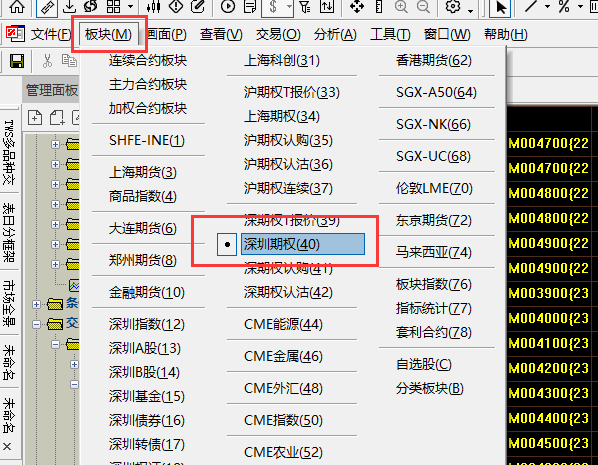The height and width of the screenshot is (465, 598).
Task: Open the layout grid dropdown arrow
Action: 130,7
